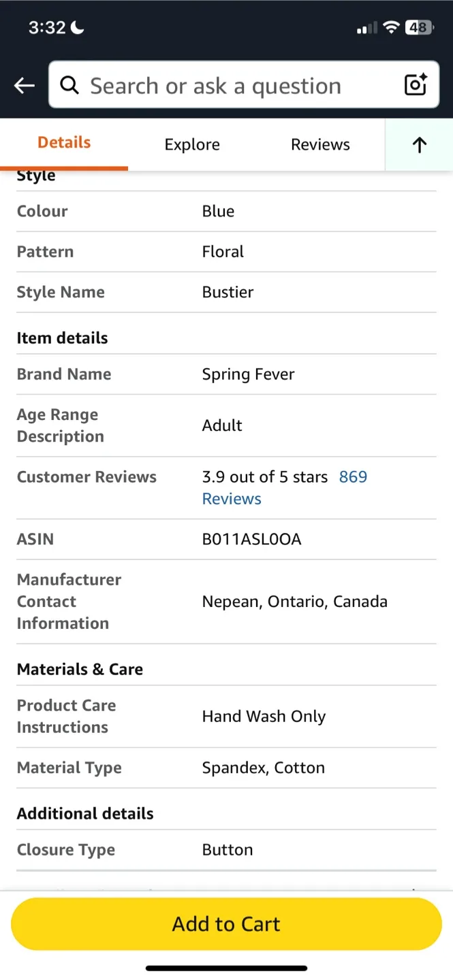Switch to the Explore tab

pos(192,144)
